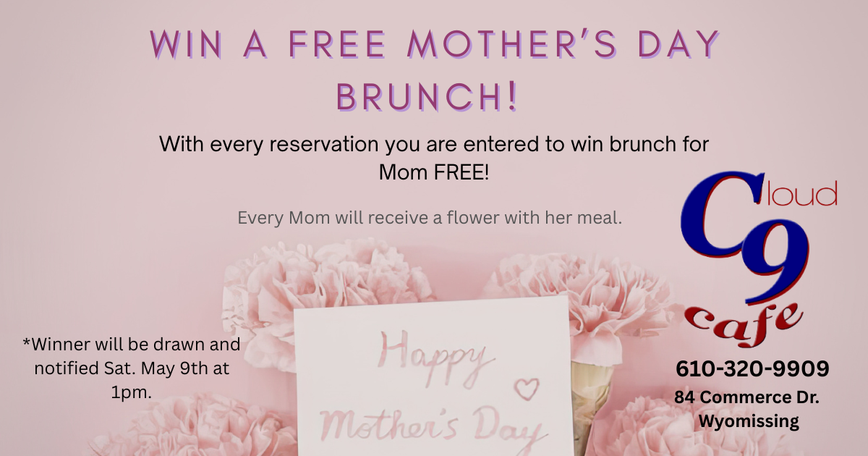
Task: Click the 'BRUNCH!' headline word
Action: coord(428,98)
